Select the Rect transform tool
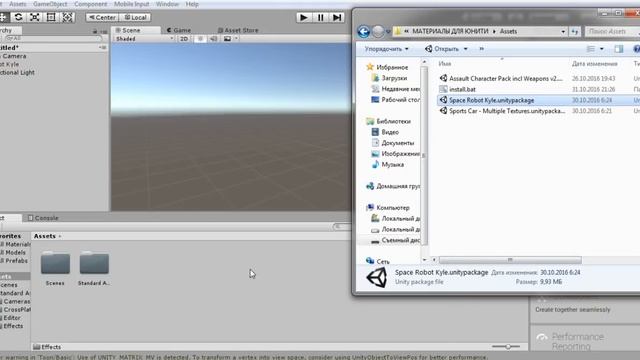Viewport: 640px width, 360px height. (51, 17)
